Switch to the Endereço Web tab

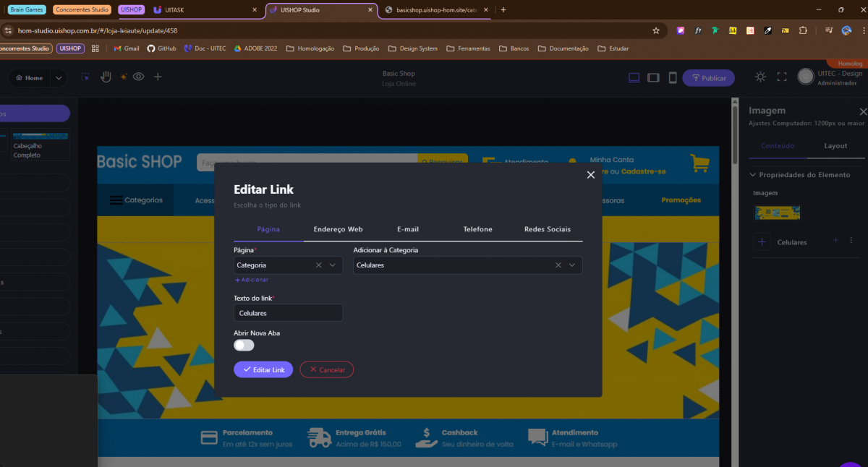(338, 229)
